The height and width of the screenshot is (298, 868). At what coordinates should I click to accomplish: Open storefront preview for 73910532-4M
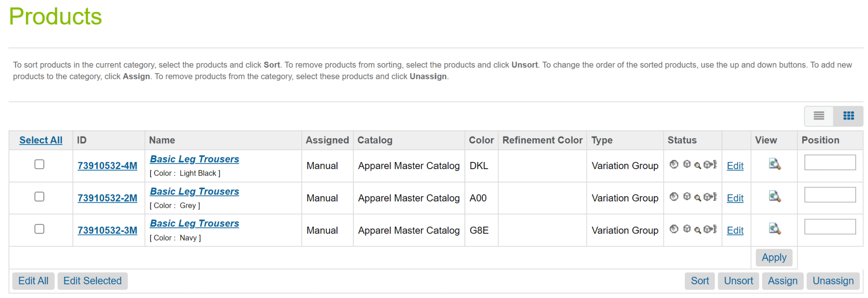775,164
